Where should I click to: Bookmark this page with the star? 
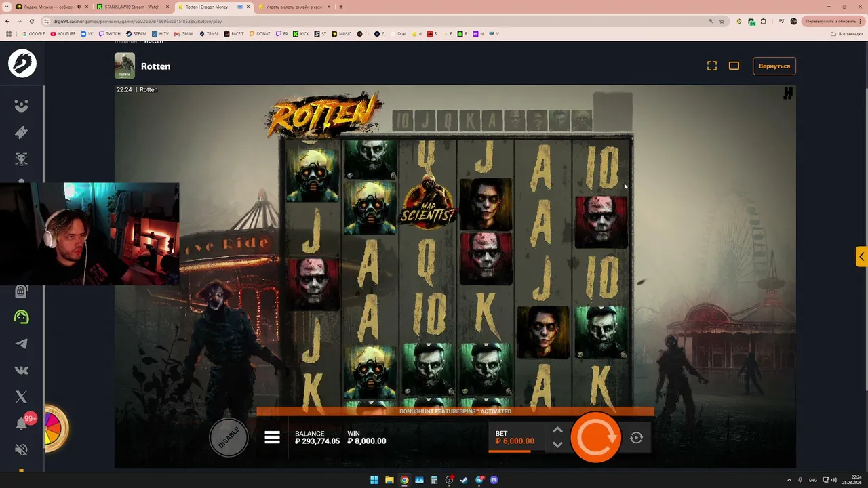[723, 21]
